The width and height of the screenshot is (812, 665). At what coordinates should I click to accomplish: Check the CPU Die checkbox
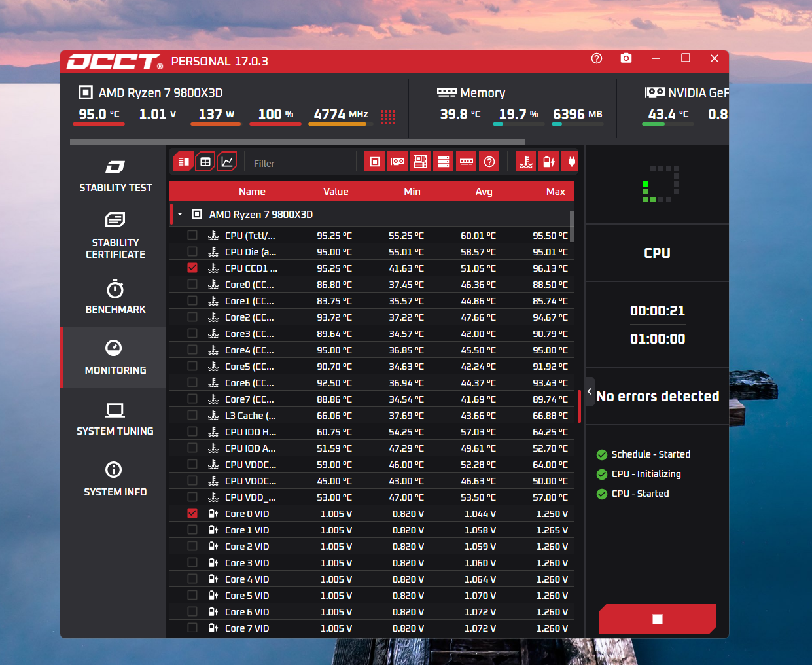pos(192,251)
